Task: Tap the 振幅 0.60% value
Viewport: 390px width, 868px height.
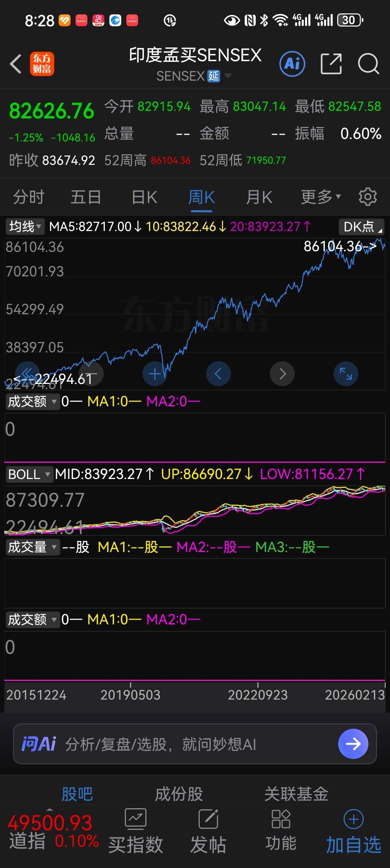Action: point(361,134)
